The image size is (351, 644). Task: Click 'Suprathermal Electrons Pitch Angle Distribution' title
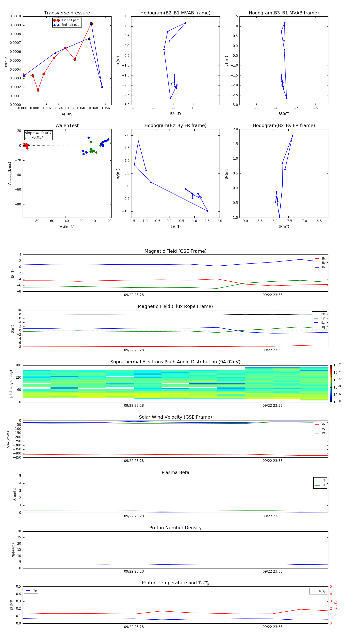click(175, 362)
